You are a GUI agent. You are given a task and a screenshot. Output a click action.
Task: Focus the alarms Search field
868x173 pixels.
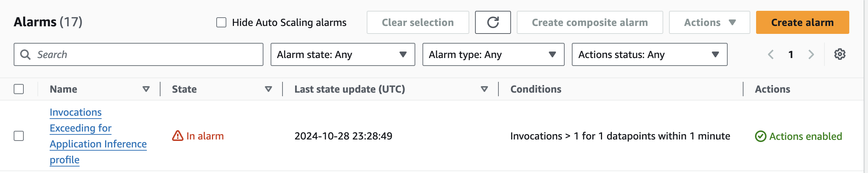tap(144, 54)
